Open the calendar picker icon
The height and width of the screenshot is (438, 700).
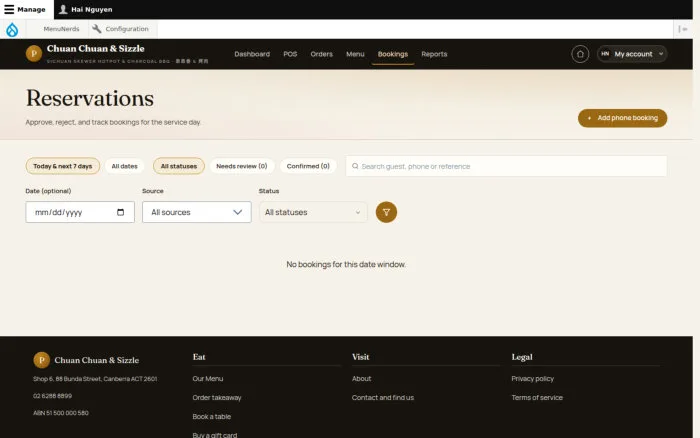coord(121,212)
